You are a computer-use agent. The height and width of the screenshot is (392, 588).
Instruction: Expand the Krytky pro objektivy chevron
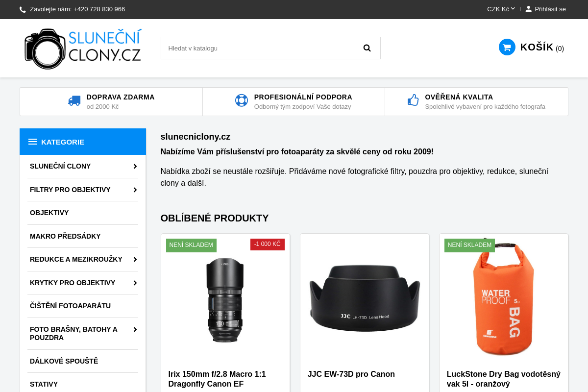(x=135, y=283)
